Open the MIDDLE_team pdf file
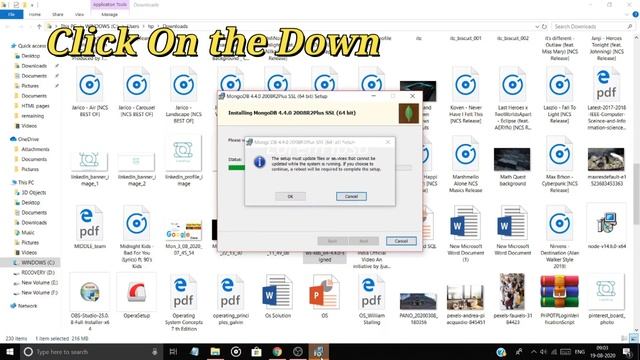 coord(90,228)
